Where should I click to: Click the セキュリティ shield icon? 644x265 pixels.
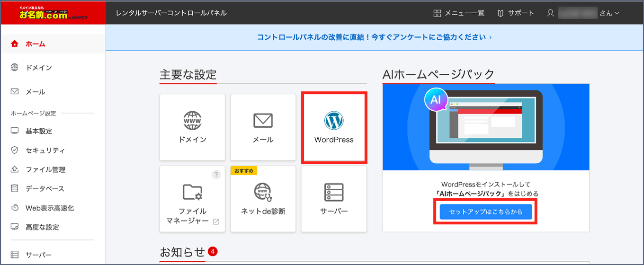click(x=14, y=150)
